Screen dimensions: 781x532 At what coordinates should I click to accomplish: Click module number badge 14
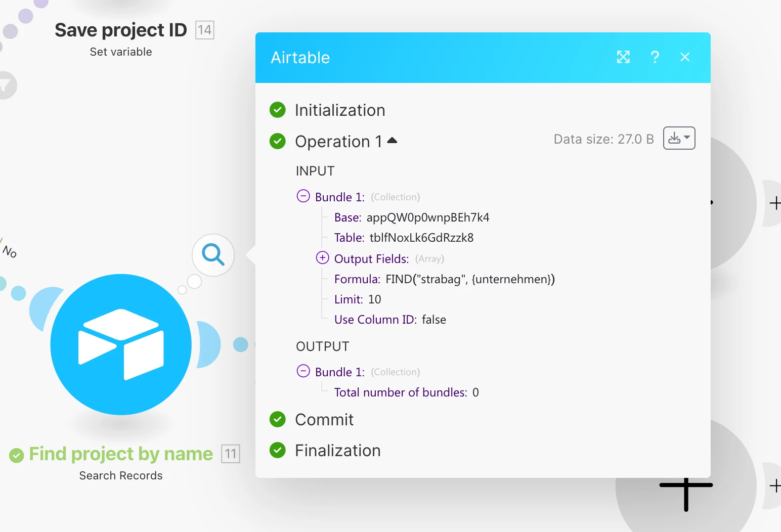point(205,30)
